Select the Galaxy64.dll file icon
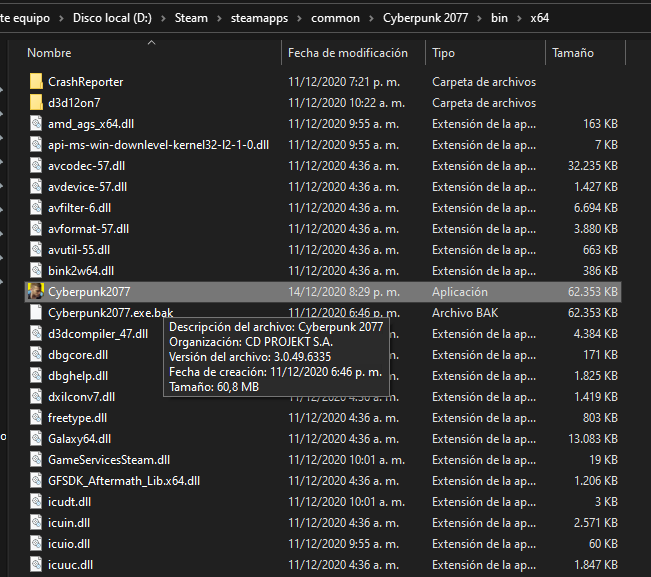 [x=36, y=438]
